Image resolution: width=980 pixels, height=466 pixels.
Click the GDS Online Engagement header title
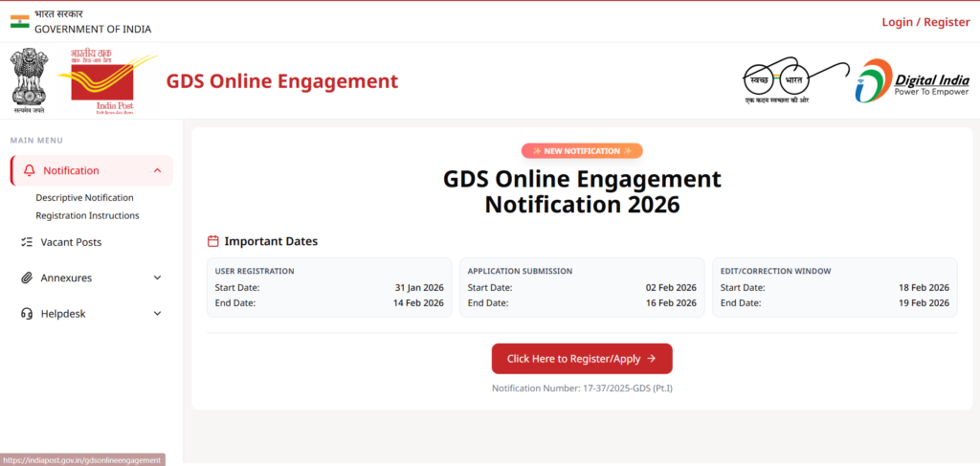coord(282,81)
